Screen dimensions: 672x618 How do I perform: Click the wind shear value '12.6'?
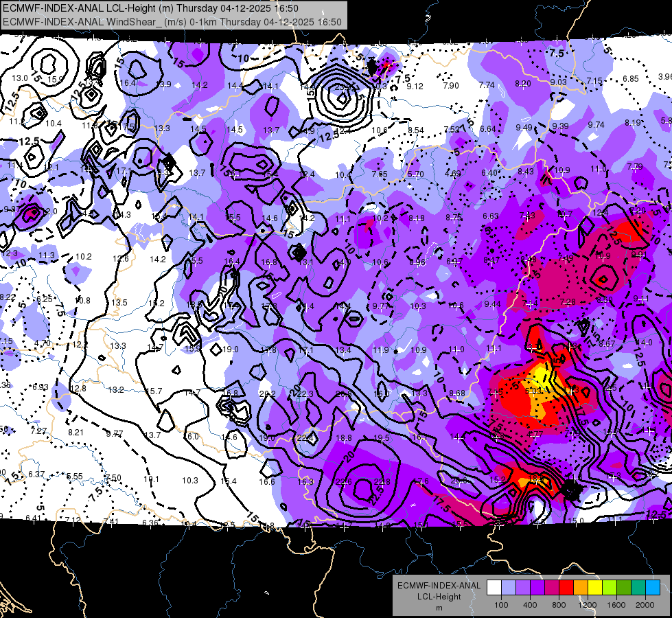click(121, 259)
